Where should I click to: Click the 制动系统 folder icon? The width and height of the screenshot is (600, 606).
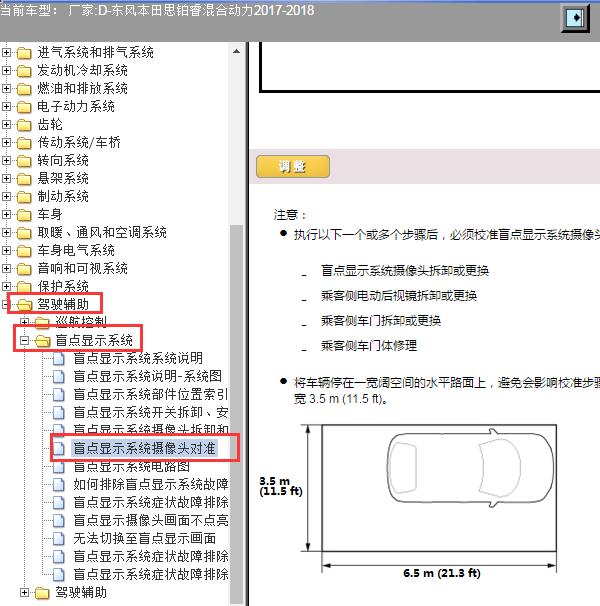pos(24,197)
